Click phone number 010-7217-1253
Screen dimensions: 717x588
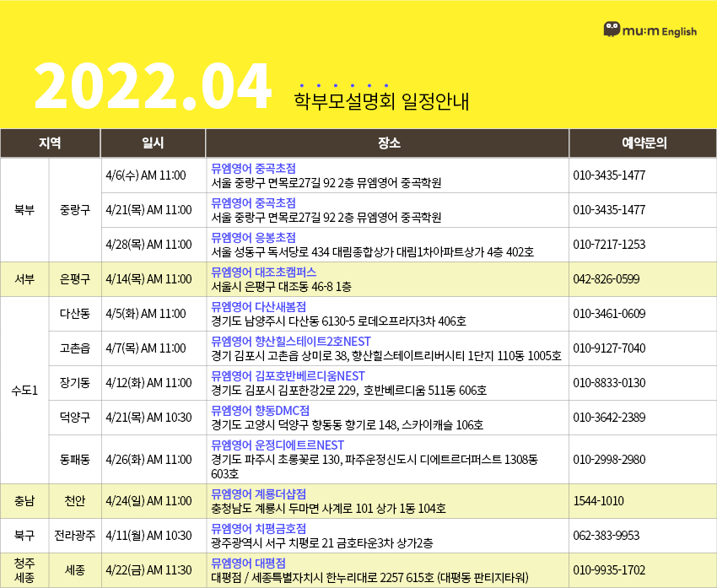tap(609, 244)
